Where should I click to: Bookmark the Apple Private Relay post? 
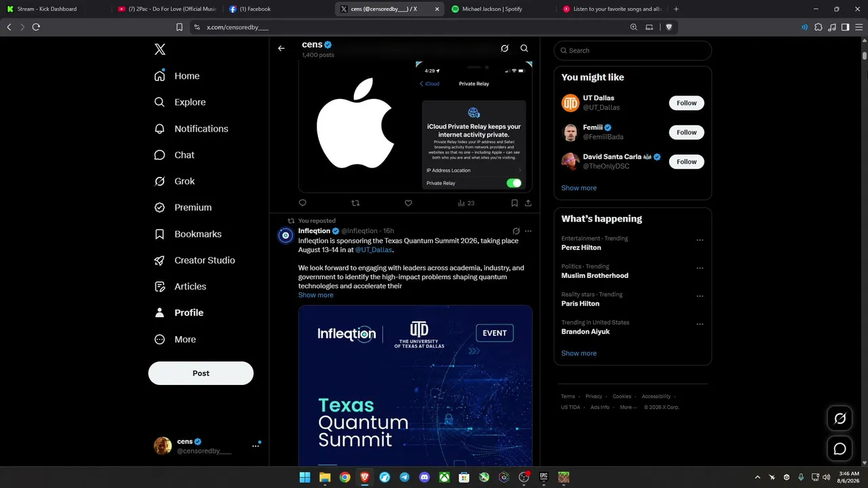[x=515, y=203]
